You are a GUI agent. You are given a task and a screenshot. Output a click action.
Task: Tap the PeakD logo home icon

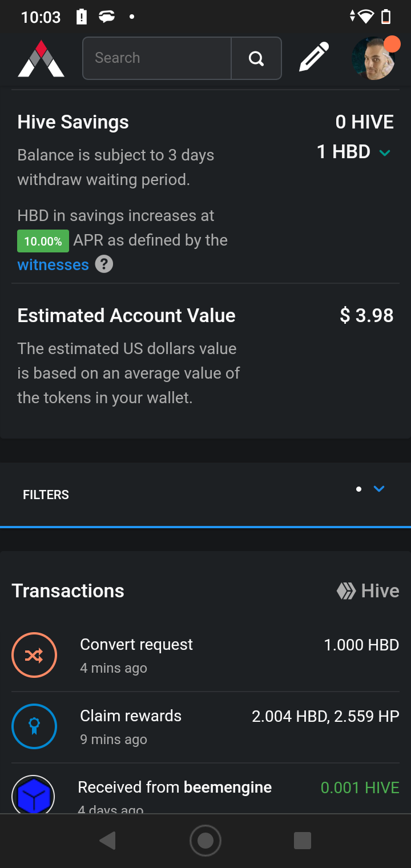pyautogui.click(x=41, y=58)
